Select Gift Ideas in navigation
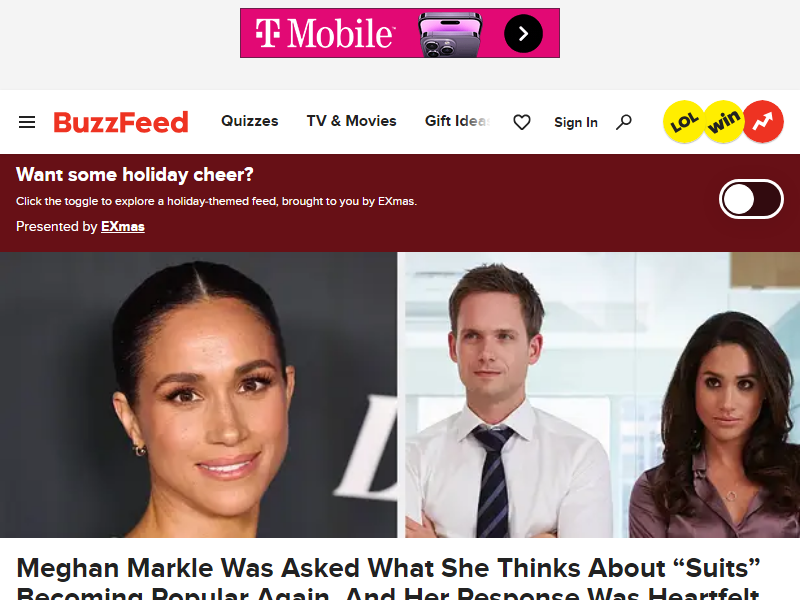Screen dimensions: 800x600 pyautogui.click(x=458, y=121)
